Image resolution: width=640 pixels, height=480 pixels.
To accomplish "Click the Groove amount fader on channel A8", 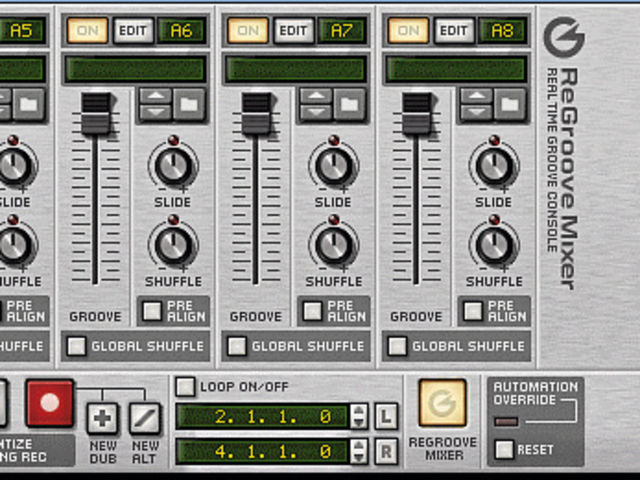I will pos(417,113).
